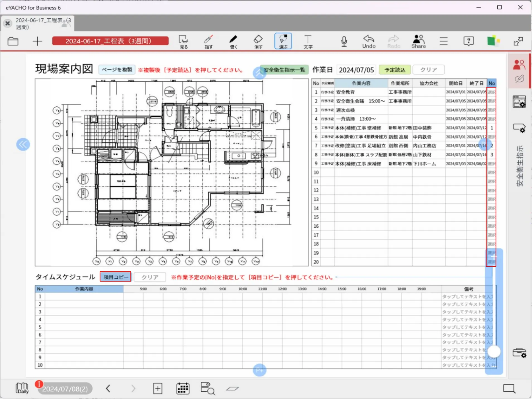Screen dimensions: 532x399
Task: Open the color palette swatch icon
Action: pyautogui.click(x=493, y=41)
